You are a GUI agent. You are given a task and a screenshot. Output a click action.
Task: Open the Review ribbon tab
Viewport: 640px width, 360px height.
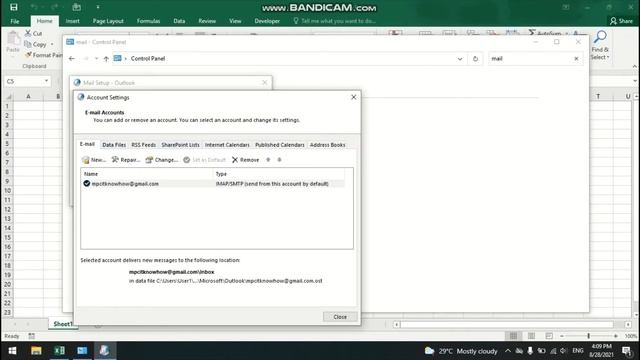207,21
